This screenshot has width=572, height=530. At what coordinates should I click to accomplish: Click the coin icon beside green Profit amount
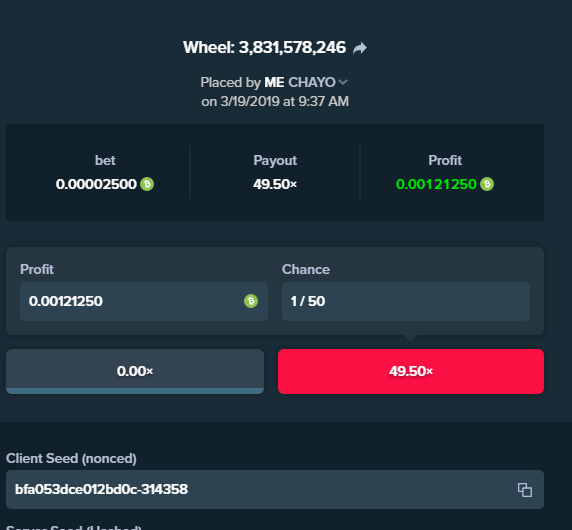(487, 184)
